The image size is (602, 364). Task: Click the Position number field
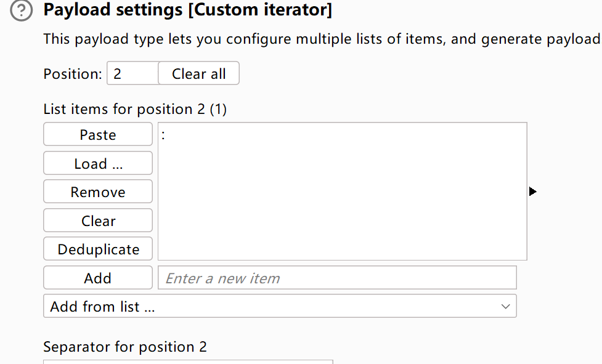[132, 74]
